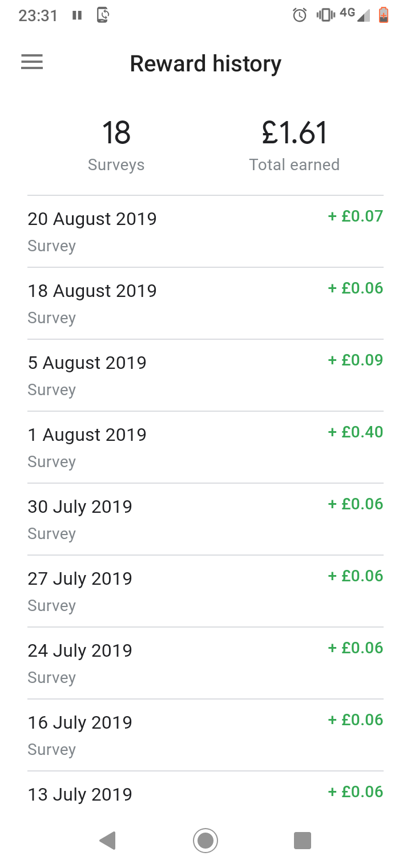Open the 20 August 2019 survey entry
The height and width of the screenshot is (868, 411).
pyautogui.click(x=205, y=232)
